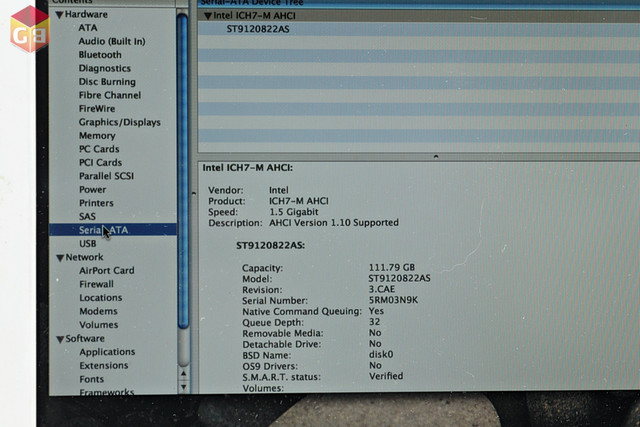
Task: Select Printers in the sidebar
Action: [96, 203]
